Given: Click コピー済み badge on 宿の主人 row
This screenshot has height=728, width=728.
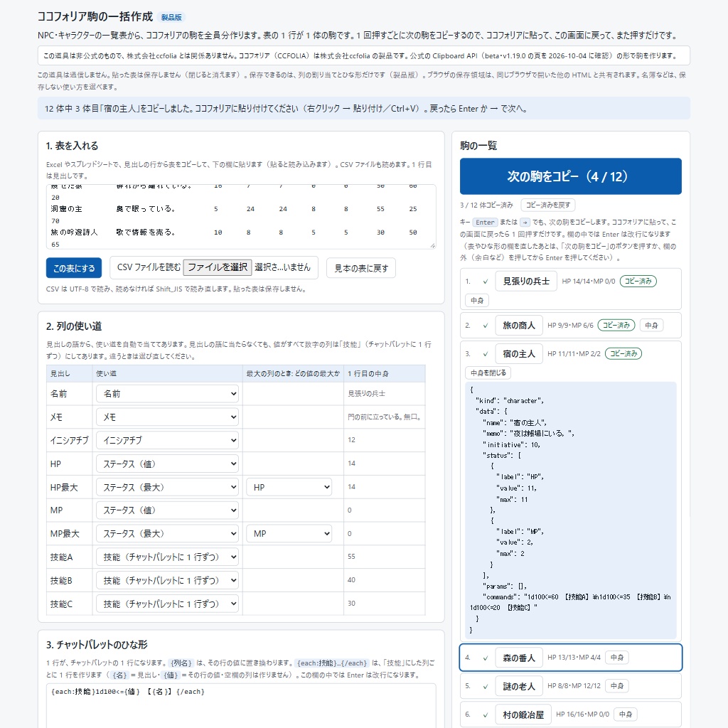Looking at the screenshot, I should (x=623, y=353).
